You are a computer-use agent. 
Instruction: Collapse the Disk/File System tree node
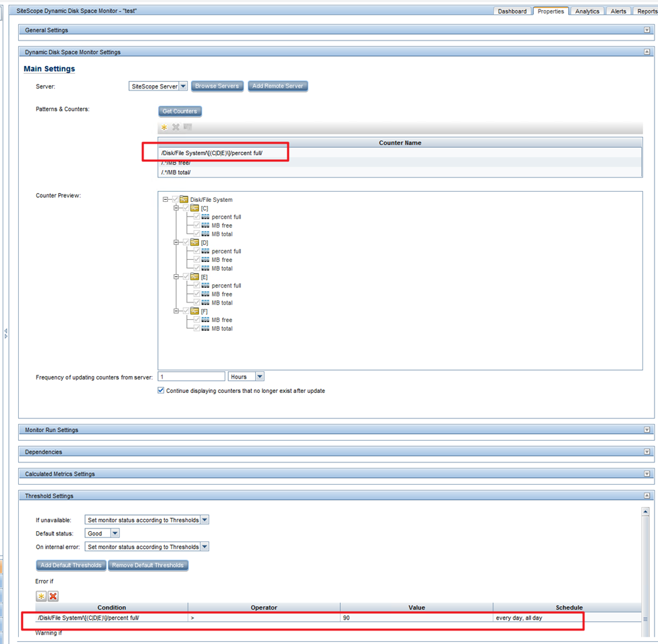pyautogui.click(x=165, y=199)
